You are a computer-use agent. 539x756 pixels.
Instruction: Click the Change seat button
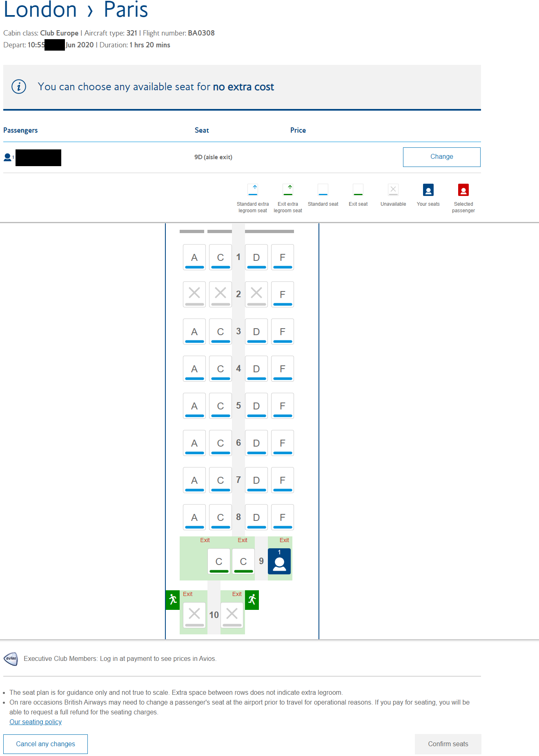tap(442, 157)
